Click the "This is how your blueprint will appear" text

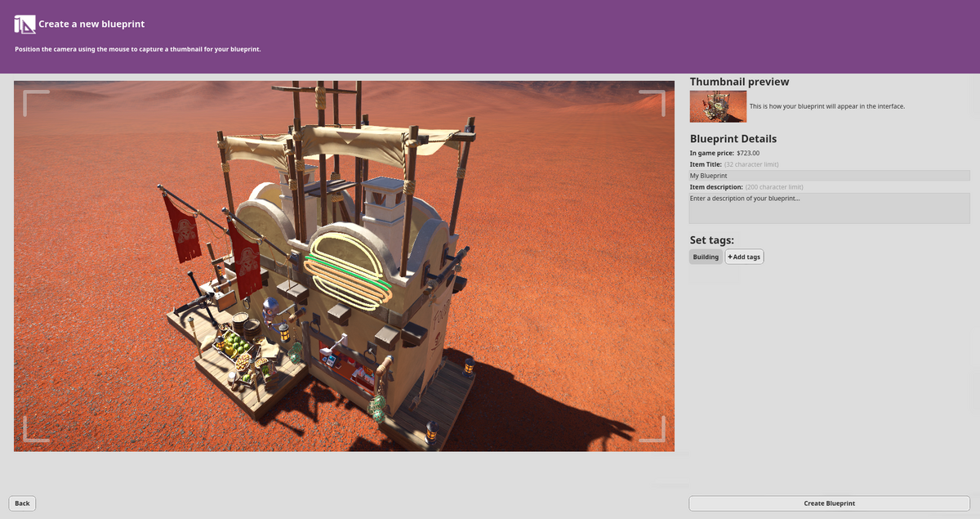click(827, 106)
